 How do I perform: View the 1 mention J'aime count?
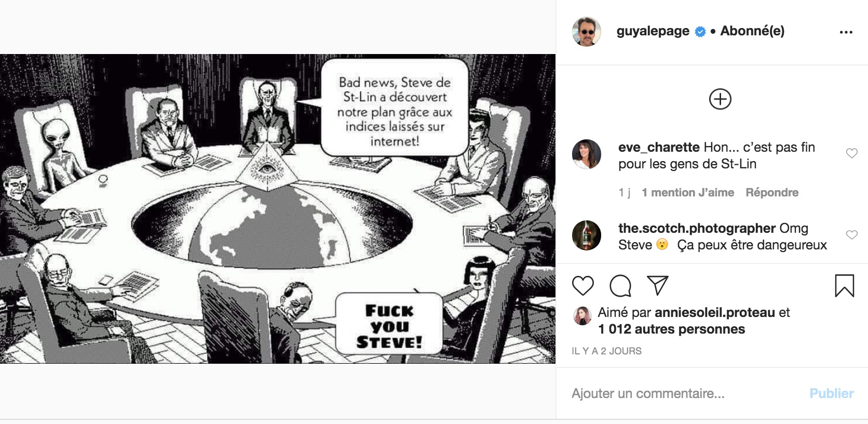688,192
